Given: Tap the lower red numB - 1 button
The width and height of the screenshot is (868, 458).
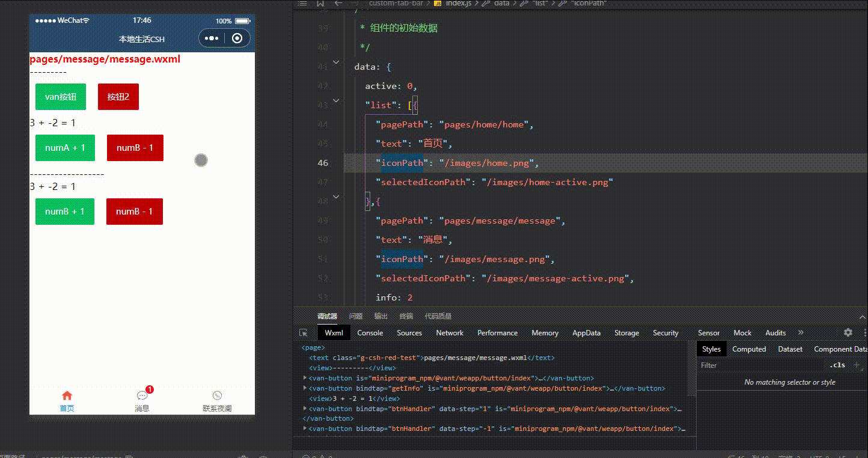Looking at the screenshot, I should click(135, 212).
